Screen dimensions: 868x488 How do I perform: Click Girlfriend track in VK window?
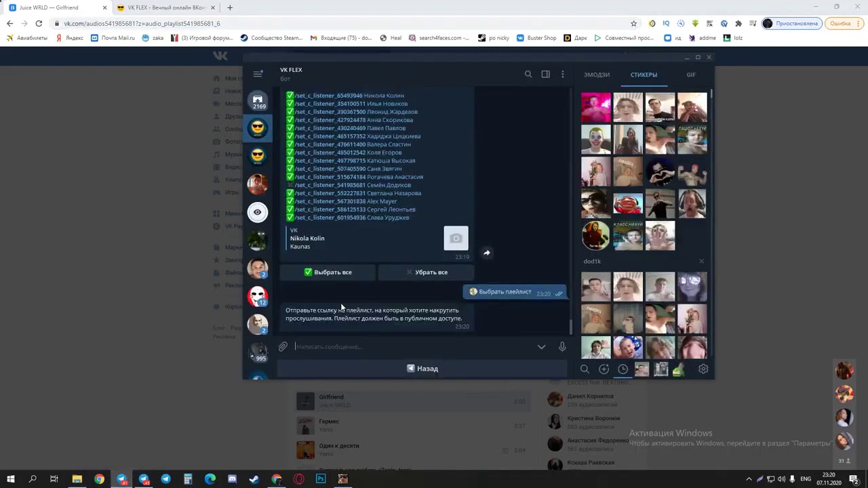(412, 401)
